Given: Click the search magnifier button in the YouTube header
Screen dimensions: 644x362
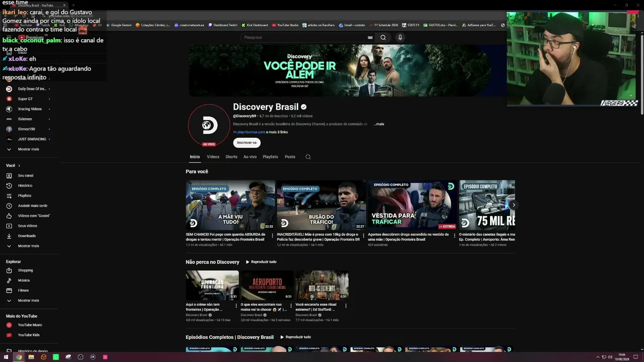Looking at the screenshot, I should pyautogui.click(x=383, y=37).
